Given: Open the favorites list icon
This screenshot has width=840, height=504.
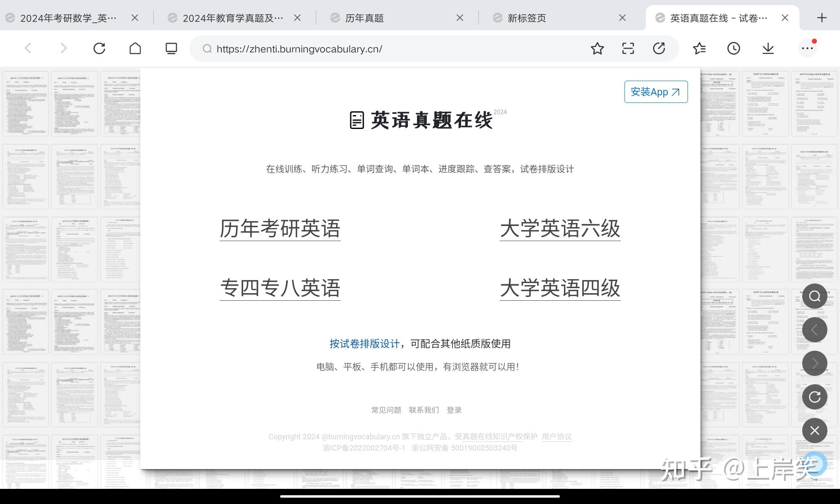Looking at the screenshot, I should (699, 49).
